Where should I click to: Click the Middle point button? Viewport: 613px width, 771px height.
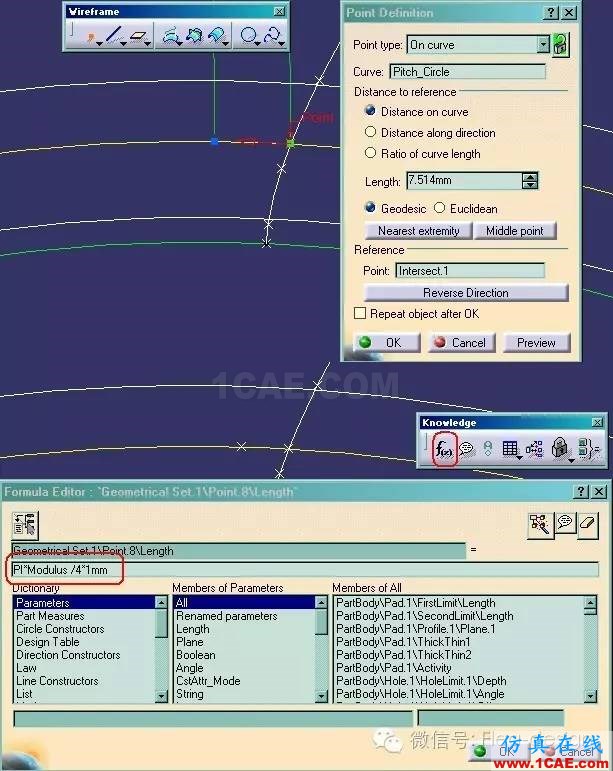(x=515, y=231)
